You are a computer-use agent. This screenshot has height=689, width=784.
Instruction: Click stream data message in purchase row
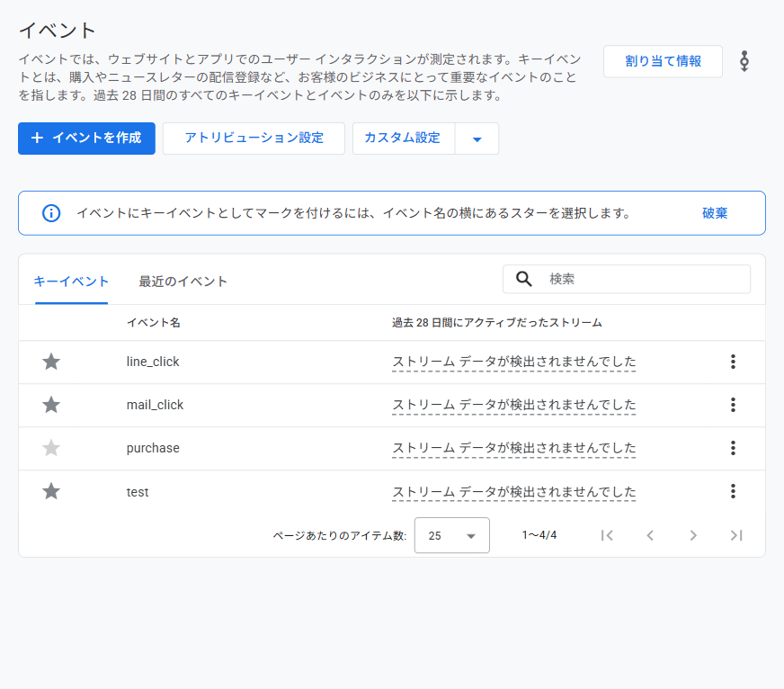tap(514, 448)
